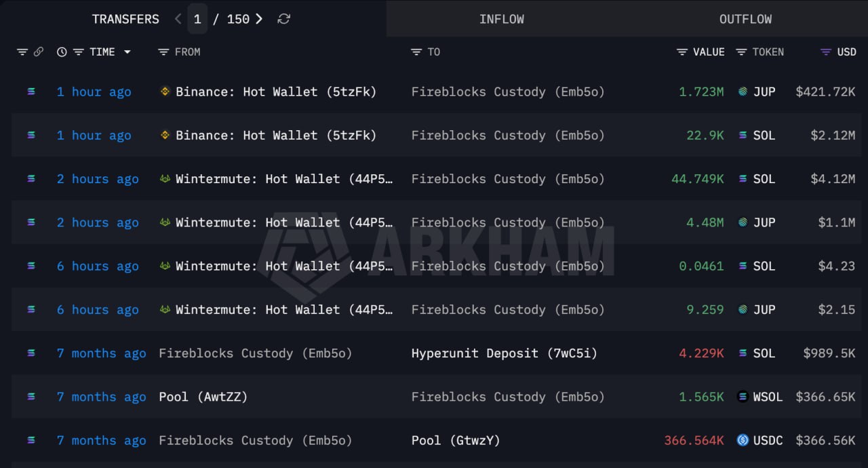Open Pool (AwtZZ) sender address
Screen dimensions: 868x468
(203, 396)
